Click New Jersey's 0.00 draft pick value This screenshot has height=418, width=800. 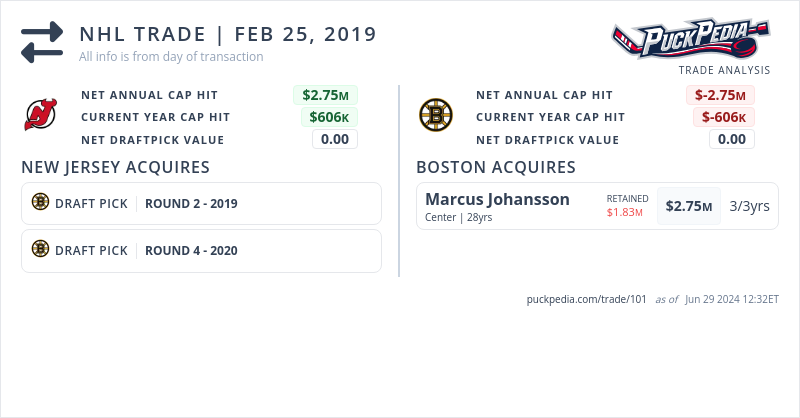334,139
